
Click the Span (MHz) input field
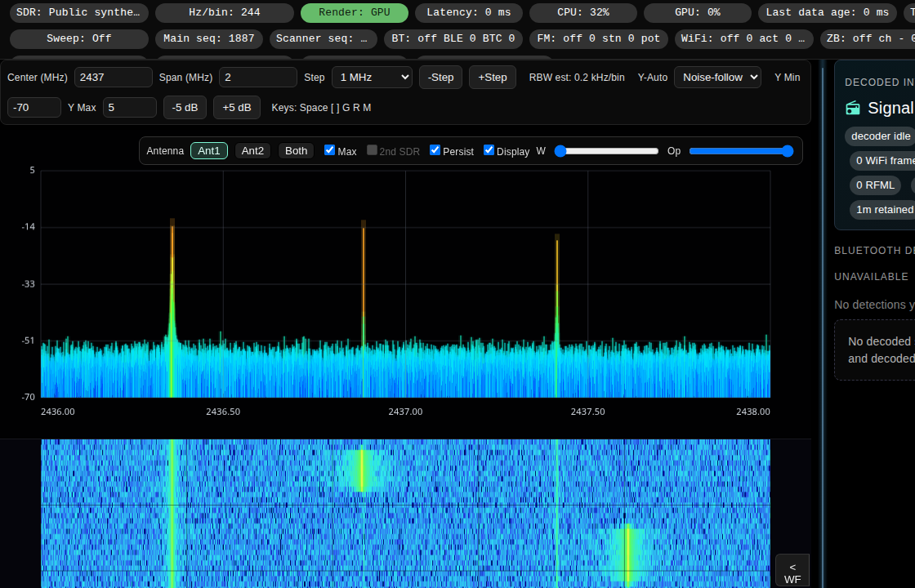(x=258, y=77)
